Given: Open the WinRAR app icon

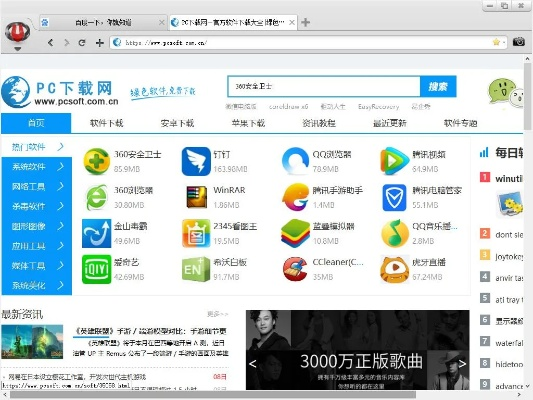Looking at the screenshot, I should tap(196, 197).
